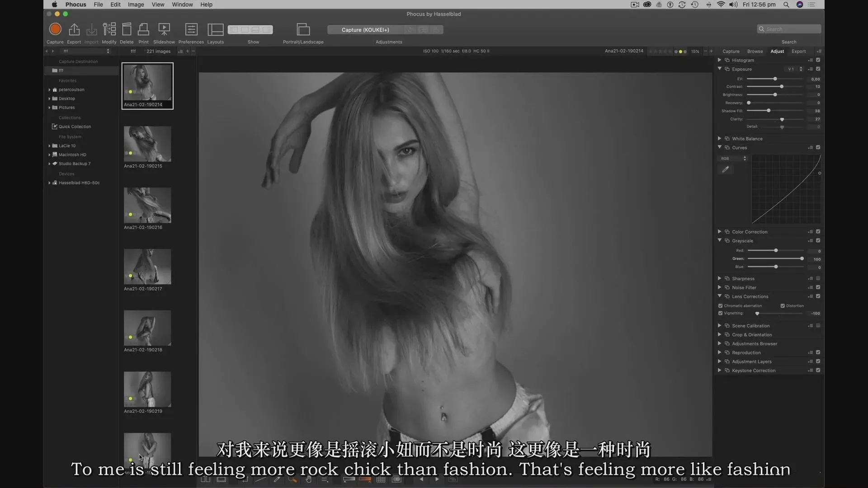The height and width of the screenshot is (488, 868).
Task: Open the Image menu
Action: click(x=136, y=5)
